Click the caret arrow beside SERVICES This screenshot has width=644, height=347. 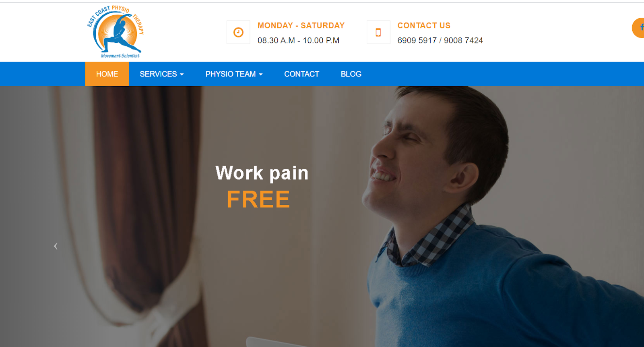tap(182, 75)
